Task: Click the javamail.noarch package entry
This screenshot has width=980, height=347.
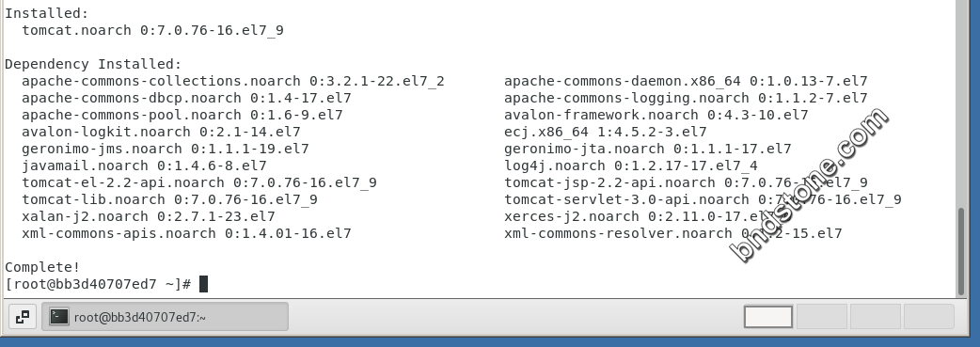Action: click(x=144, y=166)
